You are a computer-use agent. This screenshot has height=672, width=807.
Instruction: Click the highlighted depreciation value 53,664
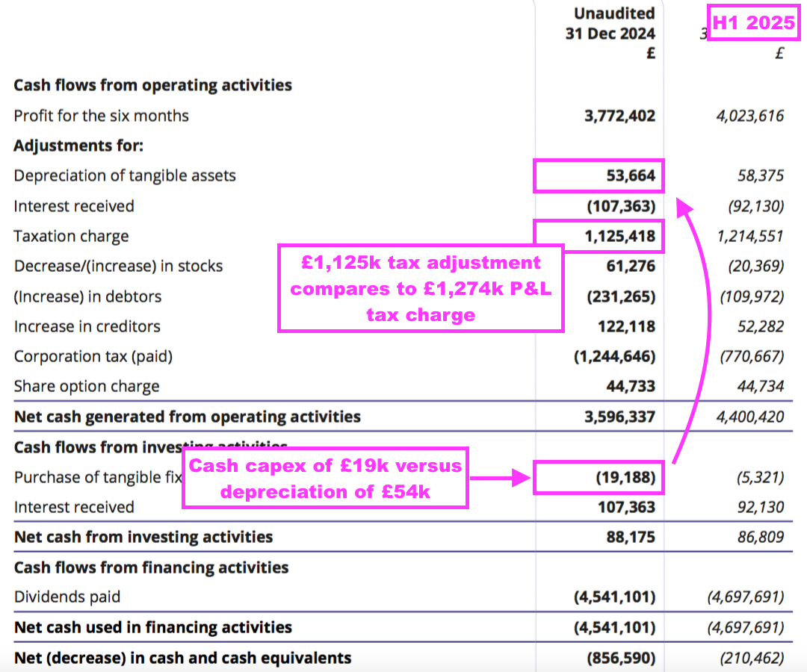pyautogui.click(x=599, y=176)
